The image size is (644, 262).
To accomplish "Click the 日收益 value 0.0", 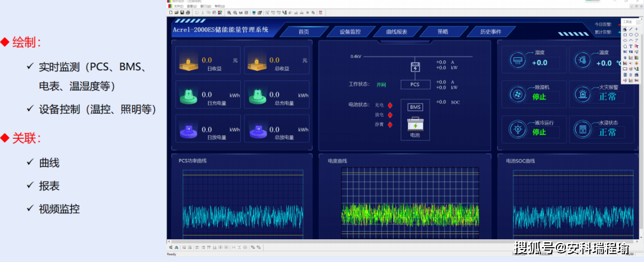I will 207,60.
